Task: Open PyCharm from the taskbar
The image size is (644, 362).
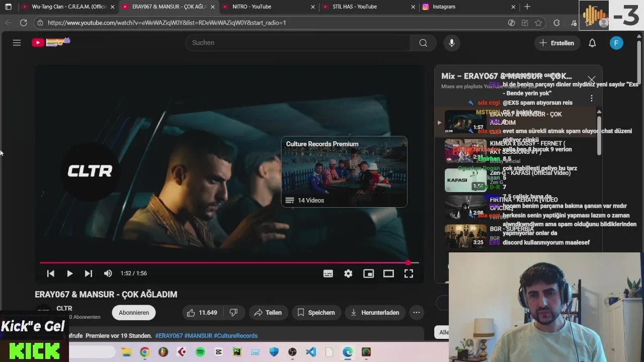Action: [237, 352]
